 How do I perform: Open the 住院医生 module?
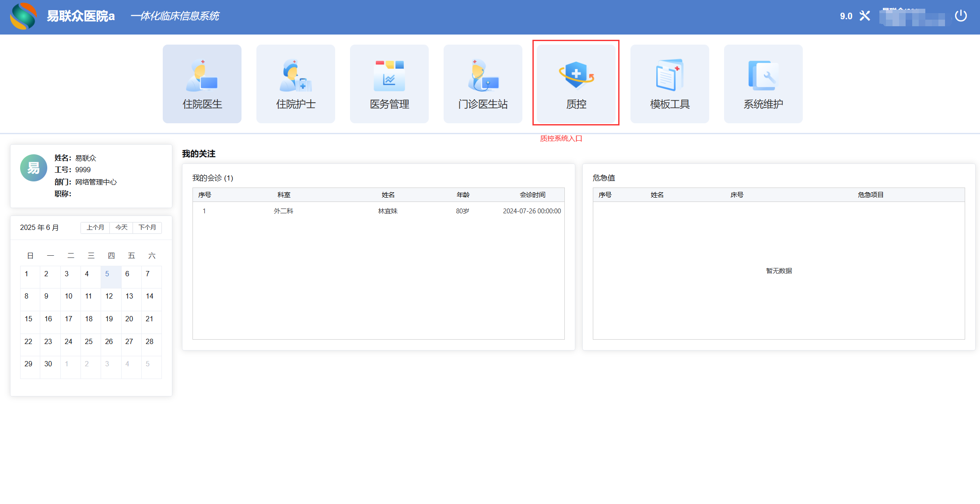pyautogui.click(x=202, y=84)
